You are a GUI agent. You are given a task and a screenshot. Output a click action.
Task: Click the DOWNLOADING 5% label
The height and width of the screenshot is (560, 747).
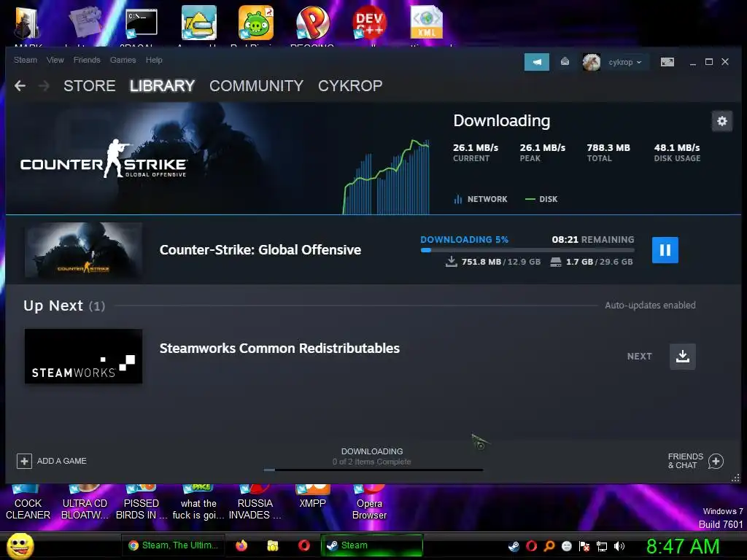[465, 239]
